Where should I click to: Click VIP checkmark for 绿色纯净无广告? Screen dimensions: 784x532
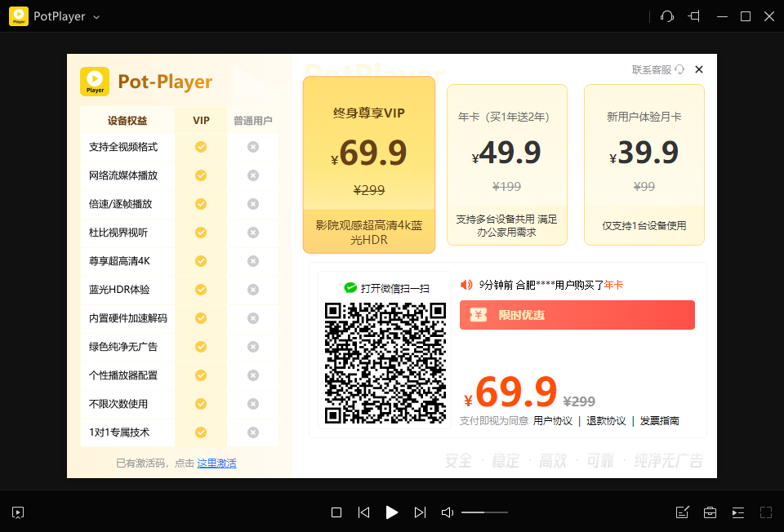tap(201, 347)
